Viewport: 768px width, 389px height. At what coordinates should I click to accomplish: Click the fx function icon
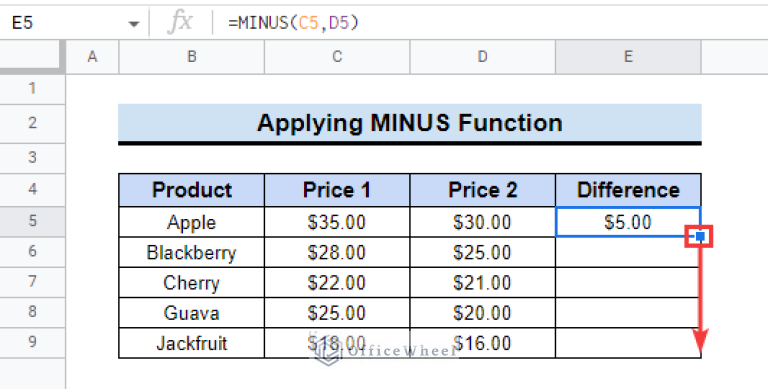[180, 23]
